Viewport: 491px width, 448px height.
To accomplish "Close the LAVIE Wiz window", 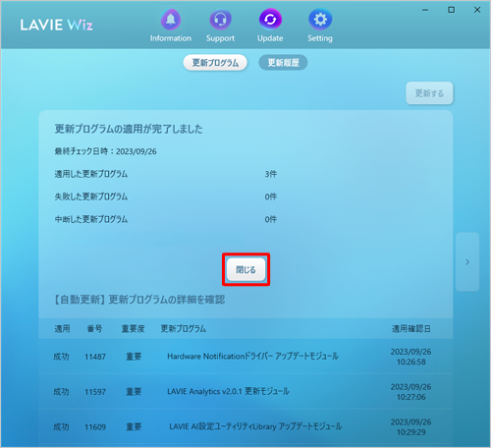I will (x=477, y=10).
